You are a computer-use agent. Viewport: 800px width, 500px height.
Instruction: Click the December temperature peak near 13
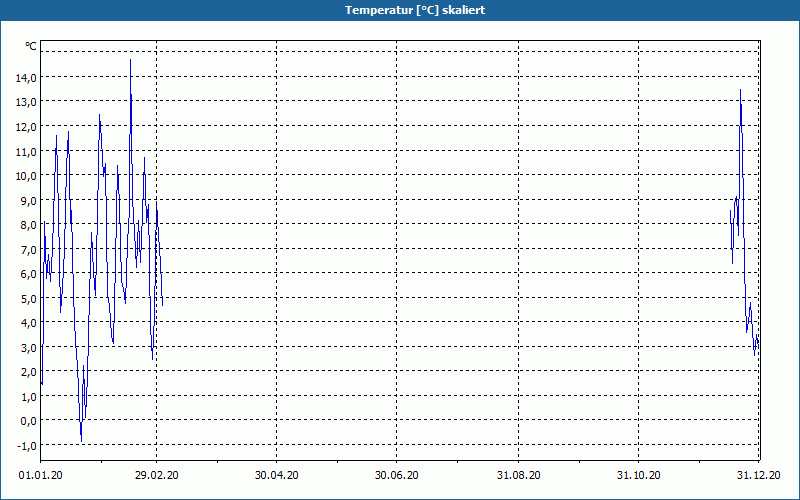click(x=740, y=91)
